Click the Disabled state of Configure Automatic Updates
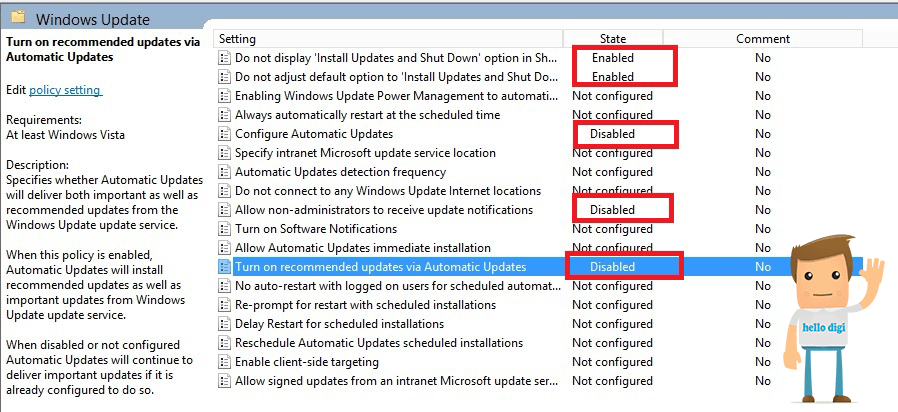 pyautogui.click(x=612, y=134)
